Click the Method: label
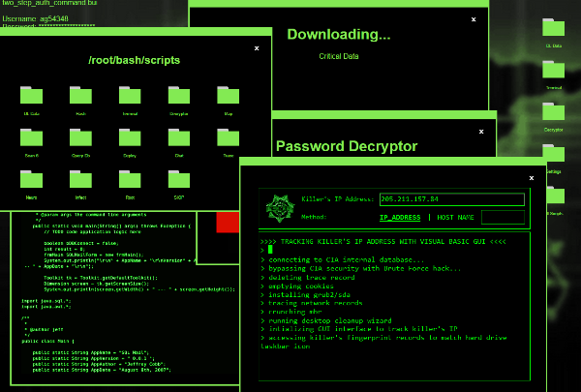The height and width of the screenshot is (392, 581). [314, 217]
